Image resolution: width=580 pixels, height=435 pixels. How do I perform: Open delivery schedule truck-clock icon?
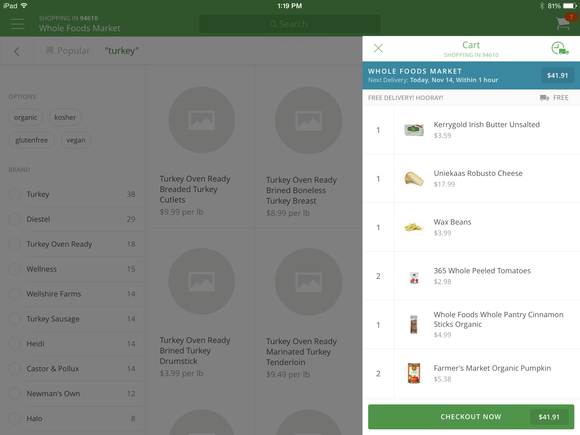(x=560, y=48)
